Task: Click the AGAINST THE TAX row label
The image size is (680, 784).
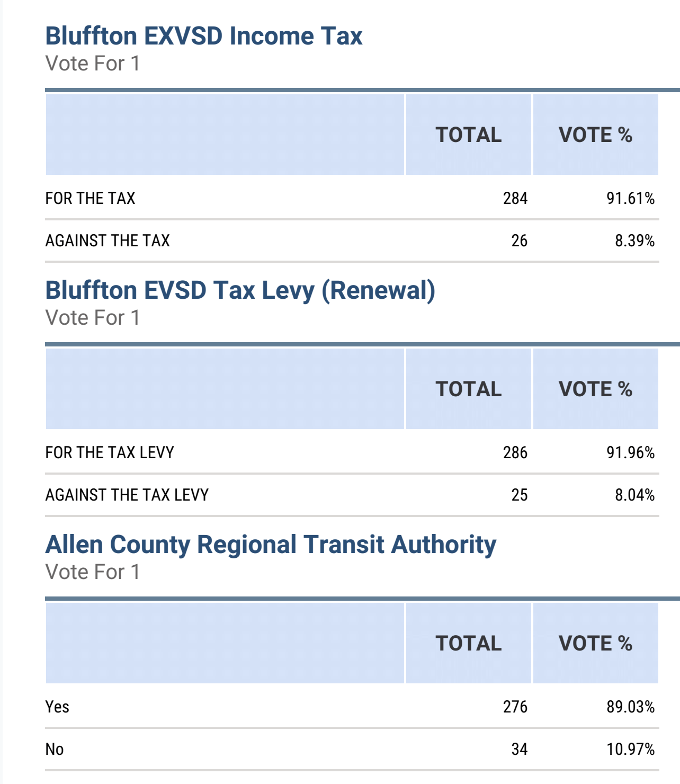Action: coord(108,240)
